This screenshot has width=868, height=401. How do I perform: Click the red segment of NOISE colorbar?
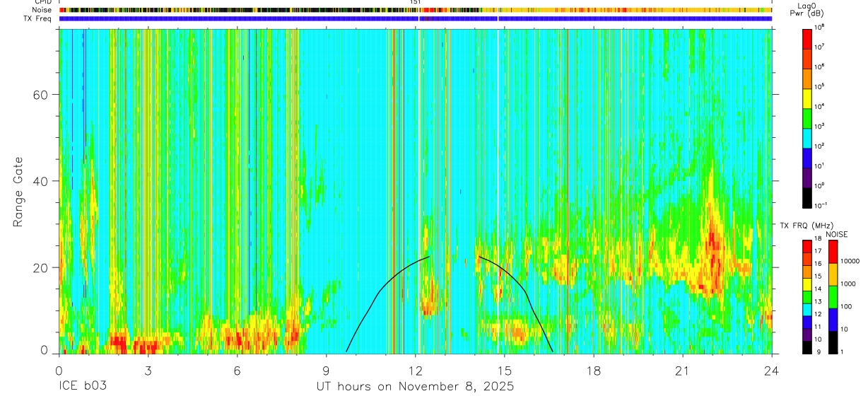pos(833,251)
